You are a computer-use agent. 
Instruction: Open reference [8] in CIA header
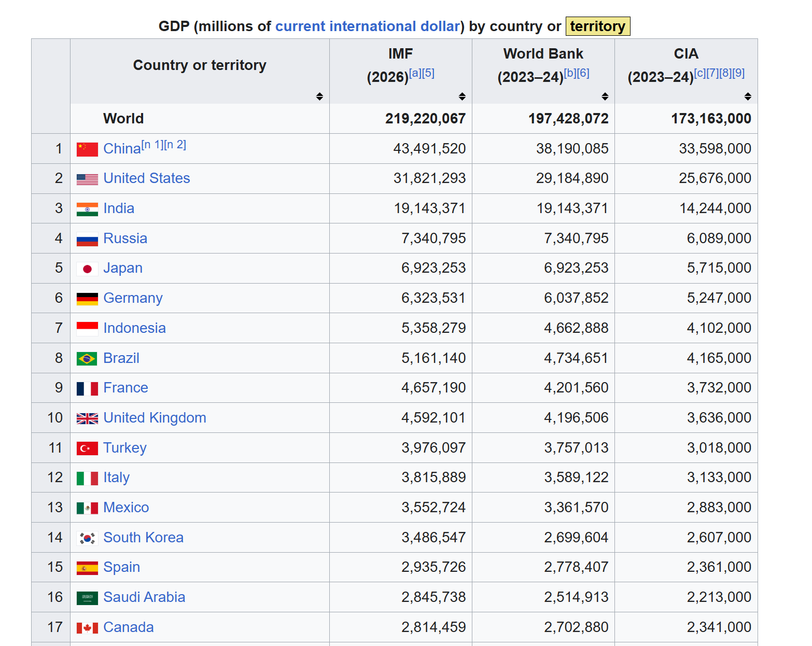726,73
